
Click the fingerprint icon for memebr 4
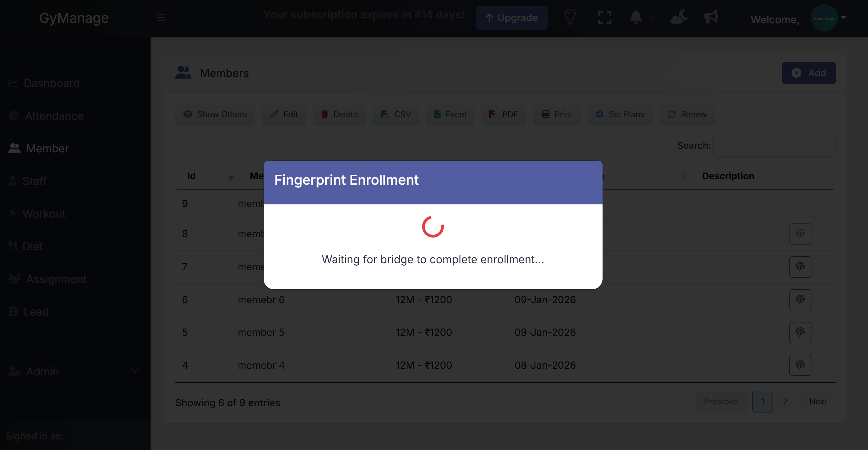pyautogui.click(x=801, y=365)
